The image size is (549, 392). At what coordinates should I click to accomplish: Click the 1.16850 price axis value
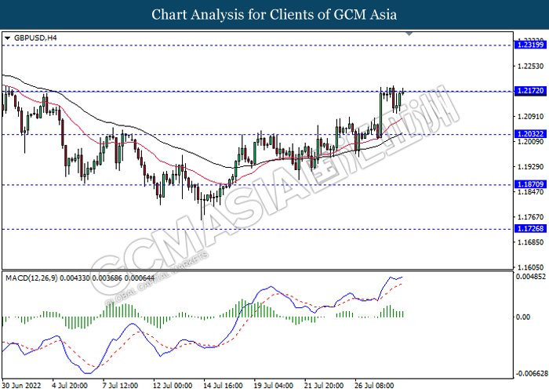coord(530,242)
